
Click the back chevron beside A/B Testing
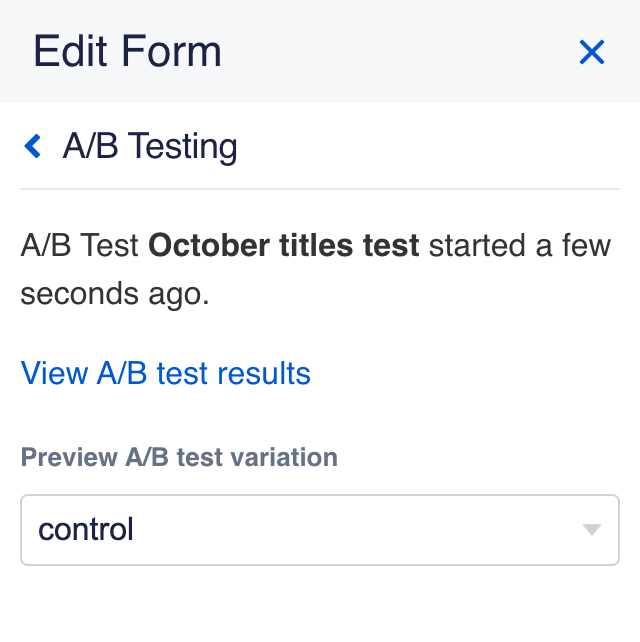33,147
